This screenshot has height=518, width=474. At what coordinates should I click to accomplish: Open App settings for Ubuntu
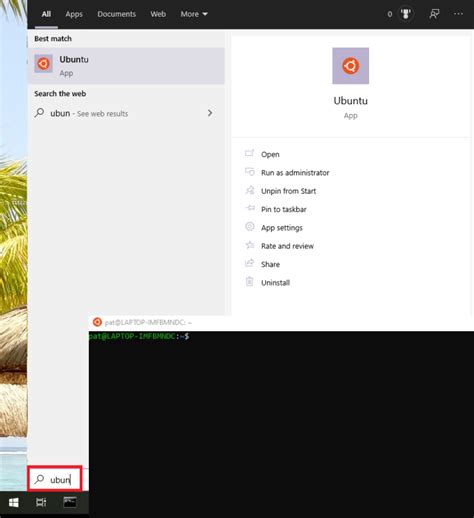(282, 228)
